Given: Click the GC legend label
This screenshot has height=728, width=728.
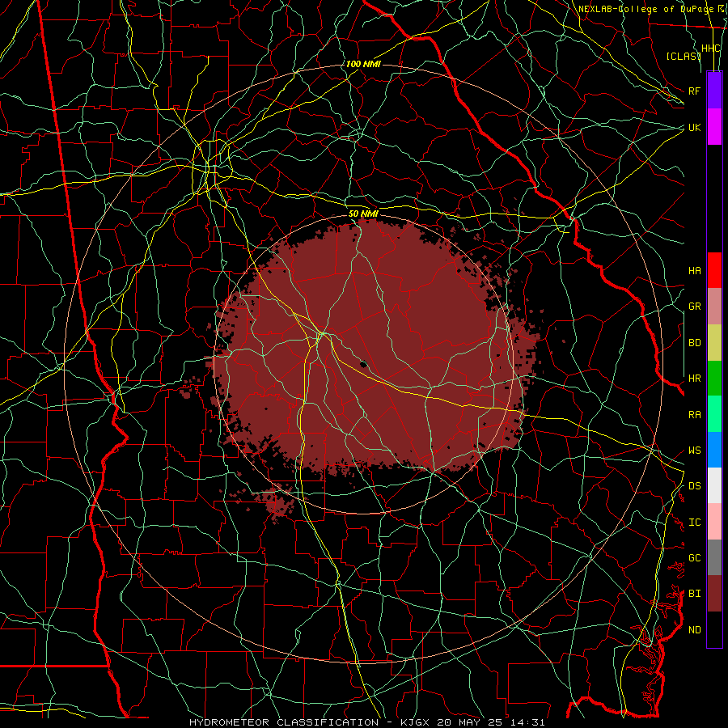Looking at the screenshot, I should [695, 558].
